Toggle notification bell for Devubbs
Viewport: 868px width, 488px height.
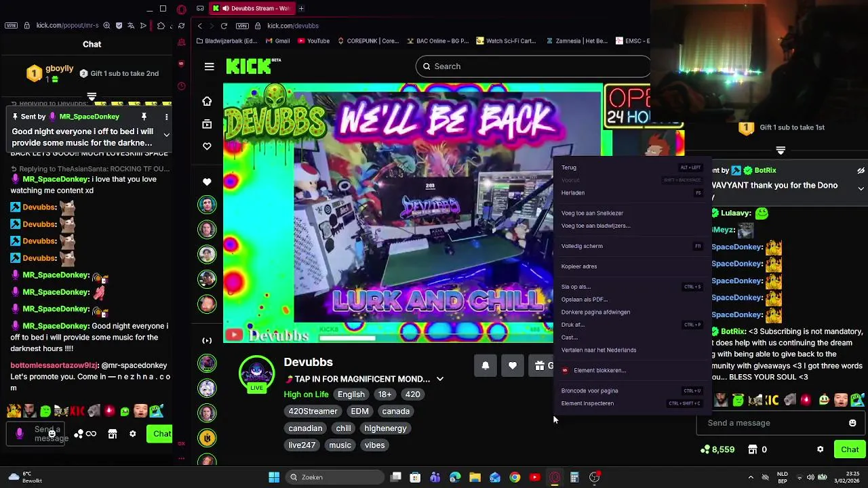(x=486, y=365)
